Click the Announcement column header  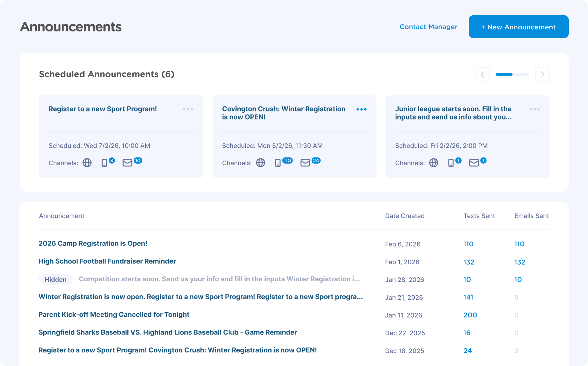(x=62, y=216)
